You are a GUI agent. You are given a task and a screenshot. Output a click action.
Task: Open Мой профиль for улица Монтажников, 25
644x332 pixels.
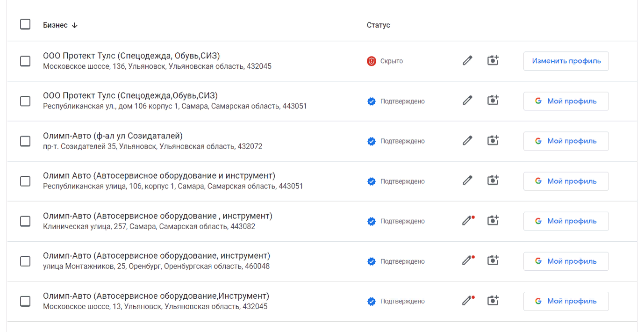pyautogui.click(x=566, y=261)
